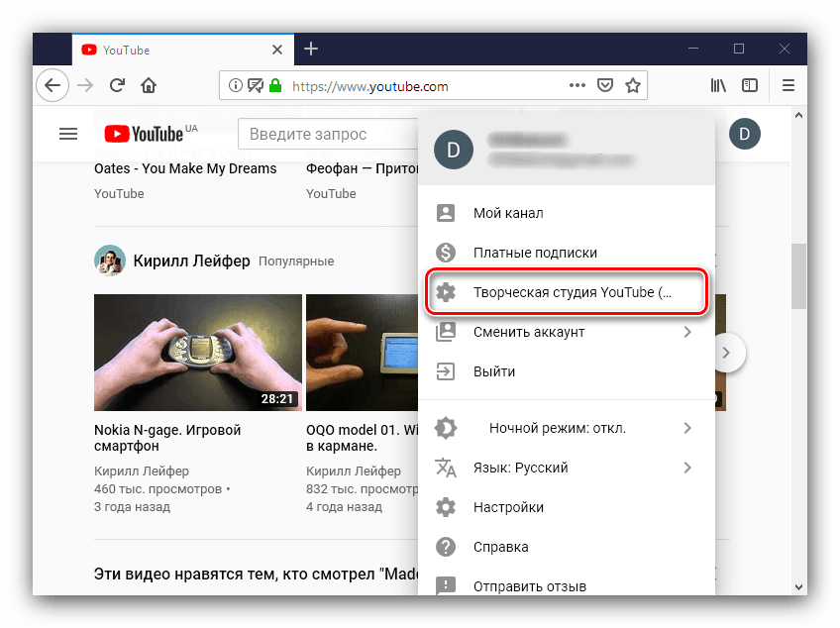Click the search field Введите запрос
Image resolution: width=840 pixels, height=628 pixels.
[x=328, y=134]
